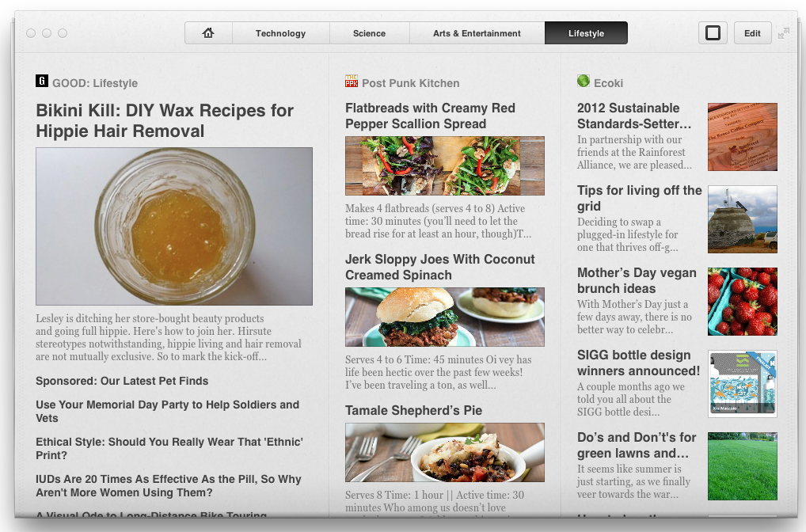Click the Post Punk Kitchen feed favicon
Image resolution: width=806 pixels, height=532 pixels.
tap(352, 82)
